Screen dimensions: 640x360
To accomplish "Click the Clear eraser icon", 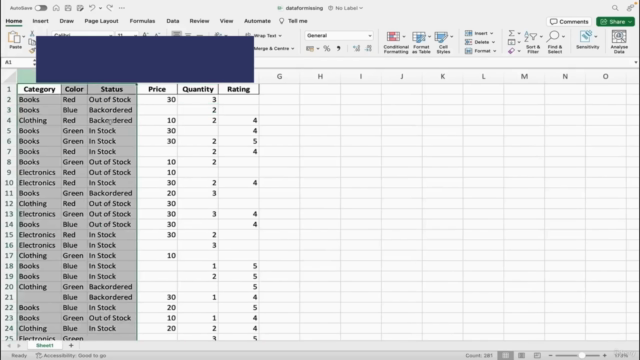I will tap(511, 51).
